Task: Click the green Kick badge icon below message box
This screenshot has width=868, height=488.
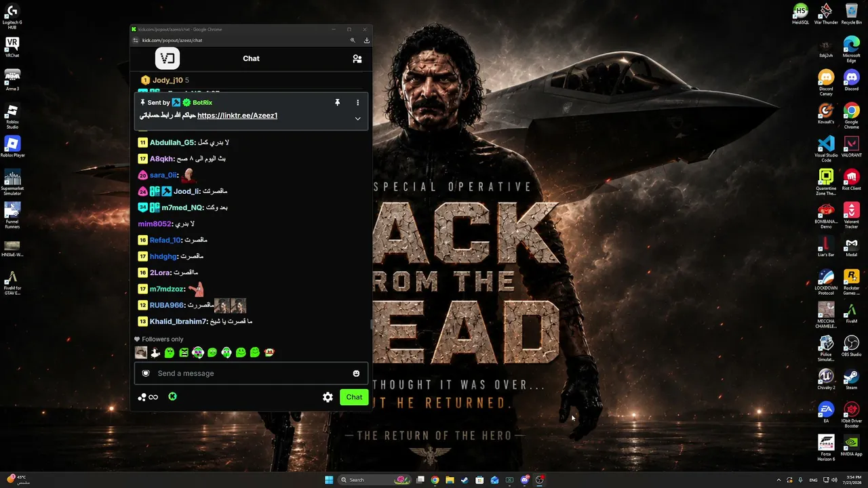Action: (172, 396)
